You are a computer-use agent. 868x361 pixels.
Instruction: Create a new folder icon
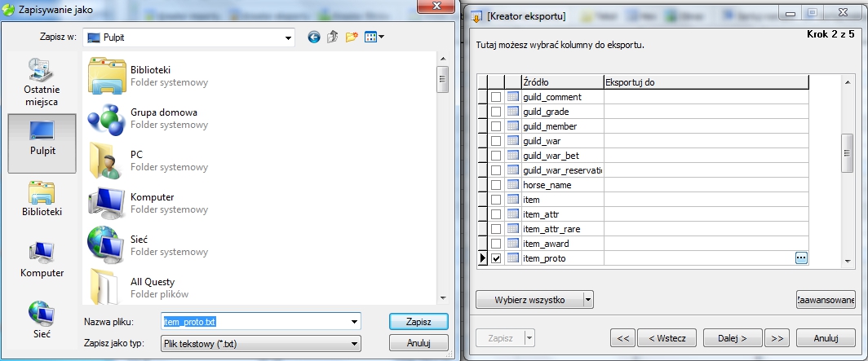[352, 37]
